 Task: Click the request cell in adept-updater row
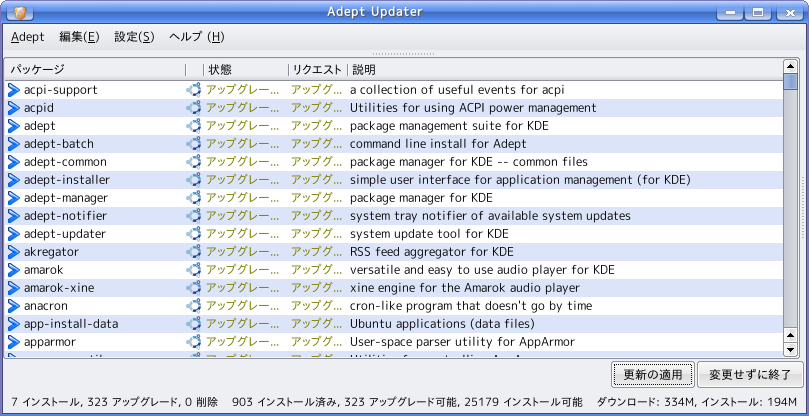click(x=316, y=234)
